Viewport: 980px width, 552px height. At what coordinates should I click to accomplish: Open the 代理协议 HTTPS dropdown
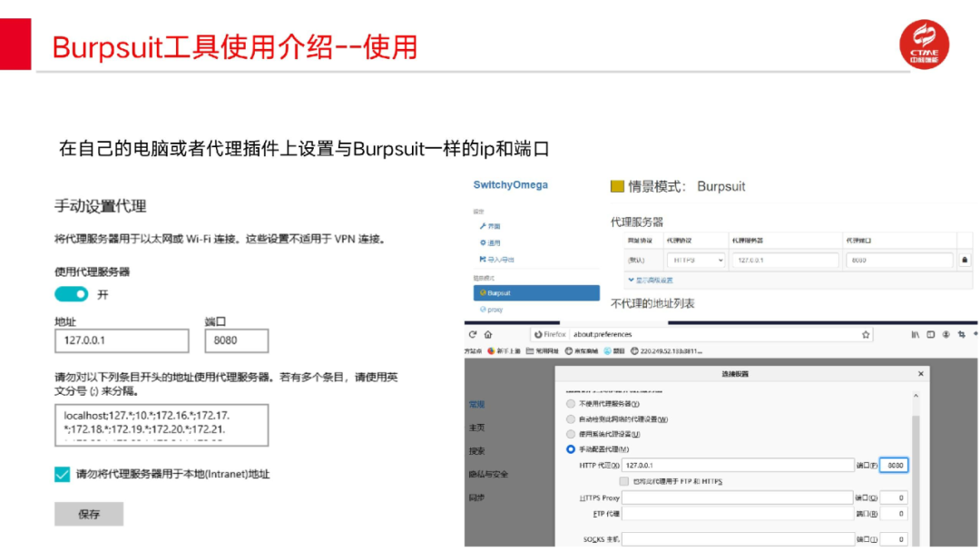[696, 260]
